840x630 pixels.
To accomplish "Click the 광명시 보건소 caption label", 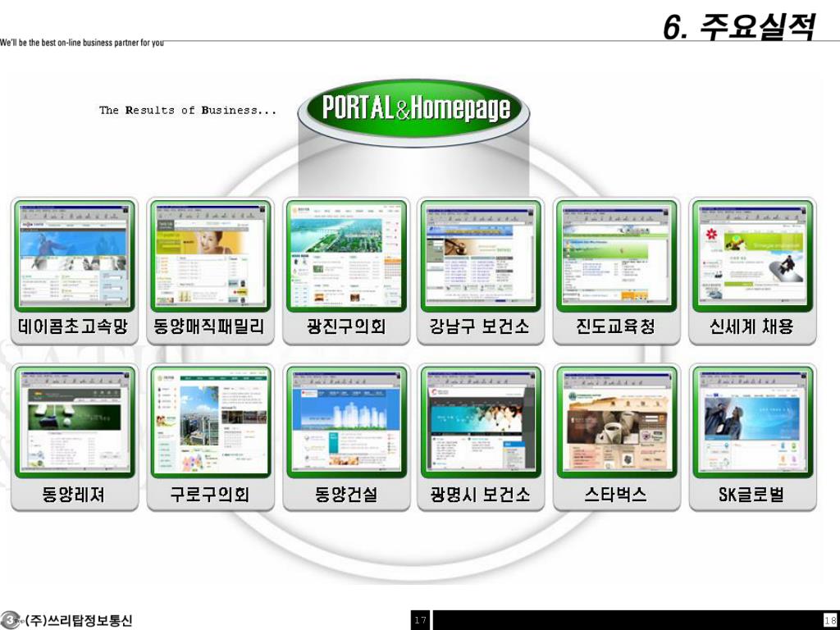I will coord(481,494).
